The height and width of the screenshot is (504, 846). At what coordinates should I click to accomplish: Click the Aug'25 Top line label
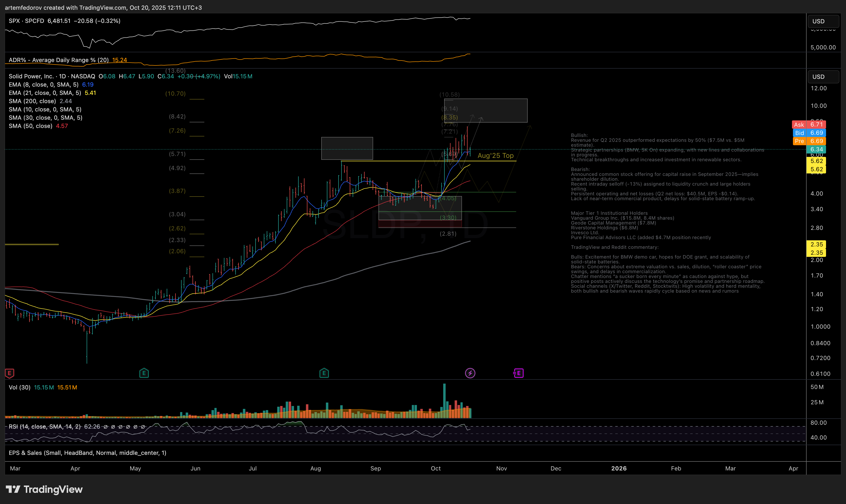[x=496, y=155]
